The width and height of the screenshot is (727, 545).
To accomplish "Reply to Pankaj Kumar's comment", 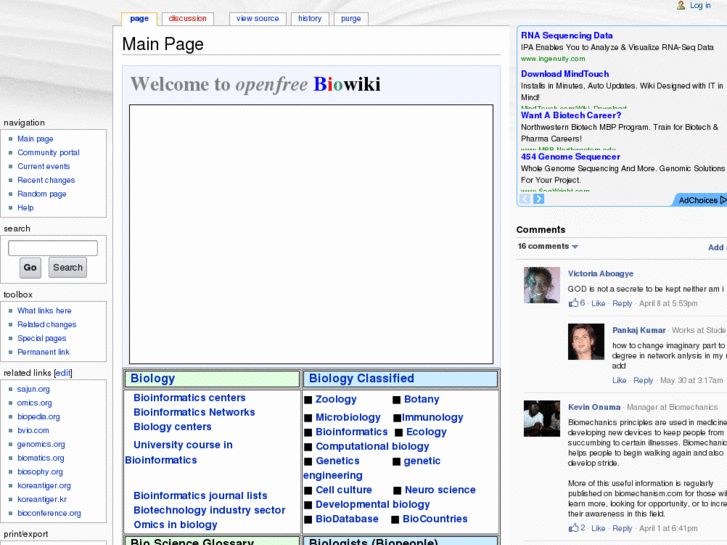I will point(643,380).
